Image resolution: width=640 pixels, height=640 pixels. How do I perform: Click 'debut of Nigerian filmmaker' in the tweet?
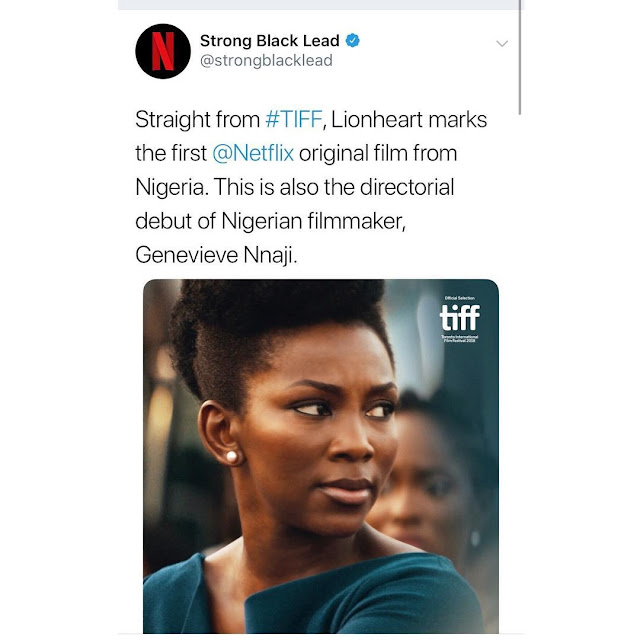270,221
